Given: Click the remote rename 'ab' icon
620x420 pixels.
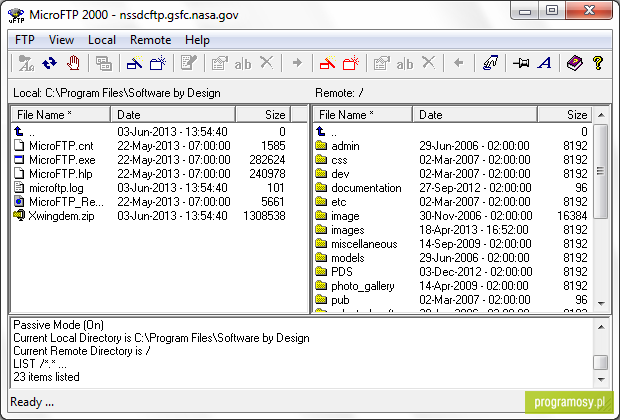Looking at the screenshot, I should click(405, 64).
